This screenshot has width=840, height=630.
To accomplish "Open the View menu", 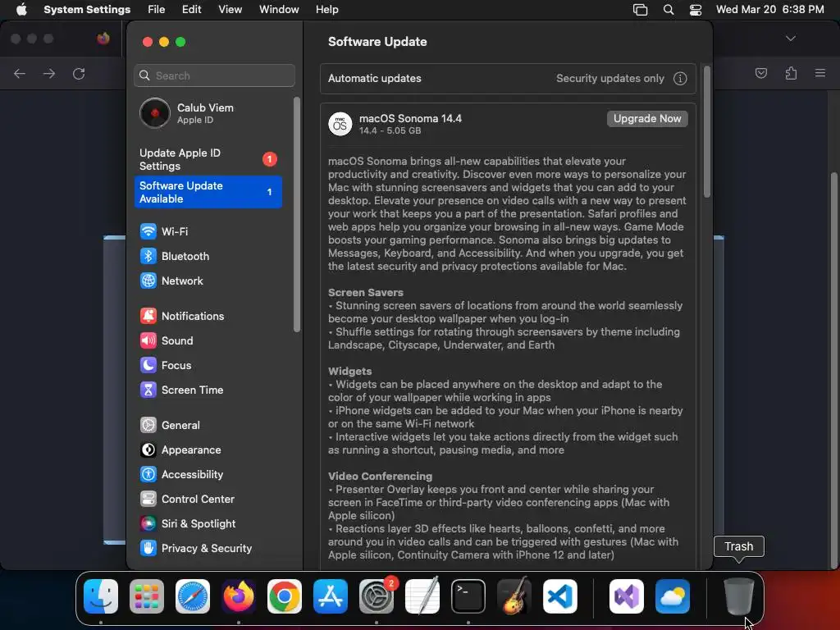I will (x=230, y=10).
